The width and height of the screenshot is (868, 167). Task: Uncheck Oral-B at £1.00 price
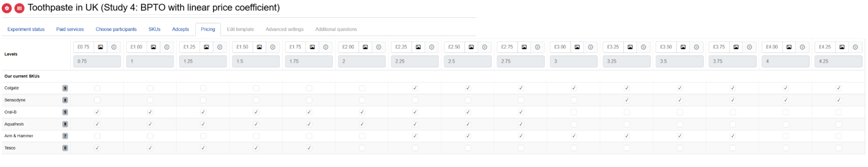pos(150,112)
